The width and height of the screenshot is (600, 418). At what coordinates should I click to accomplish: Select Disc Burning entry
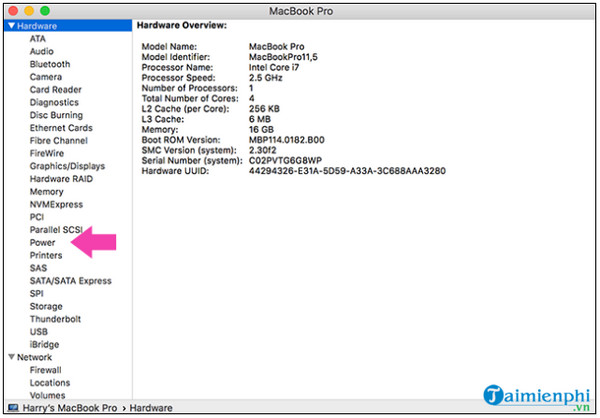[56, 115]
